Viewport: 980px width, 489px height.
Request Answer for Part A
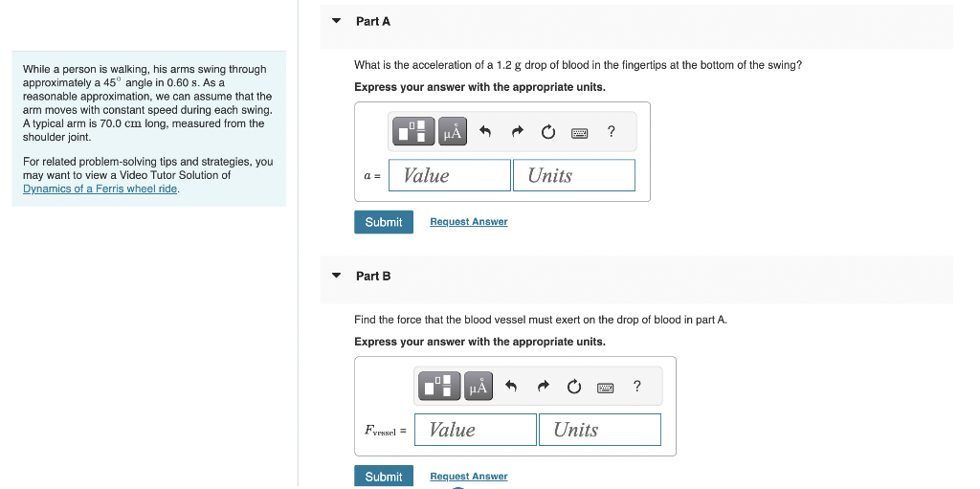click(469, 221)
